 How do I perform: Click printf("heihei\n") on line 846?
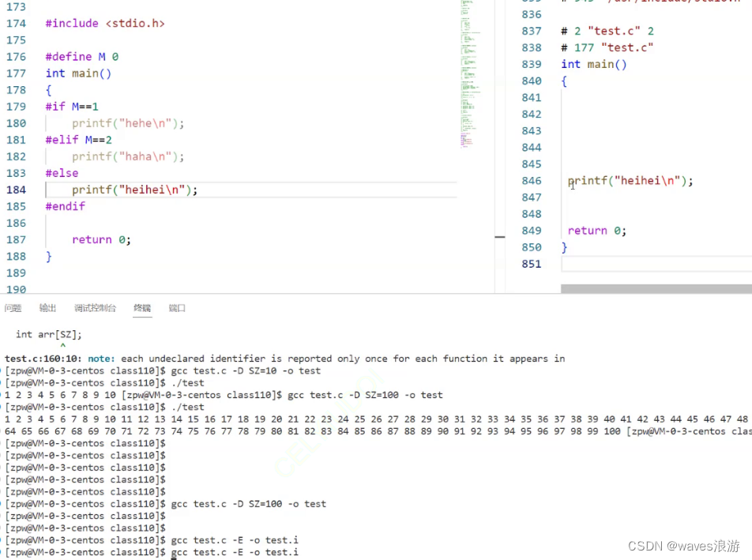point(630,181)
